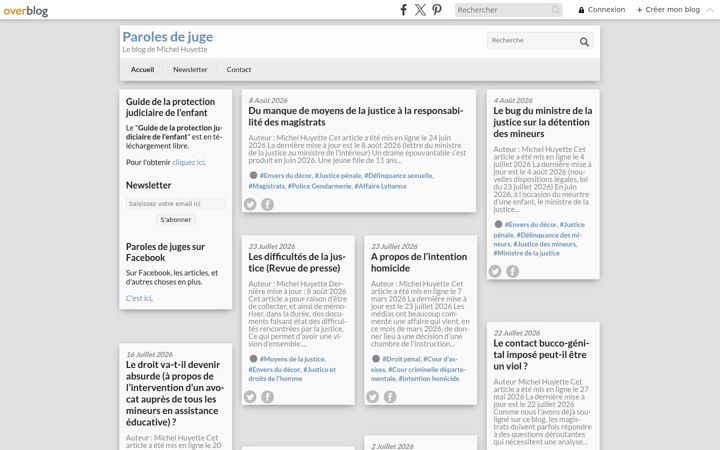Image resolution: width=720 pixels, height=450 pixels.
Task: Share 'Le bug du ministre' article on Twitter
Action: point(495,271)
